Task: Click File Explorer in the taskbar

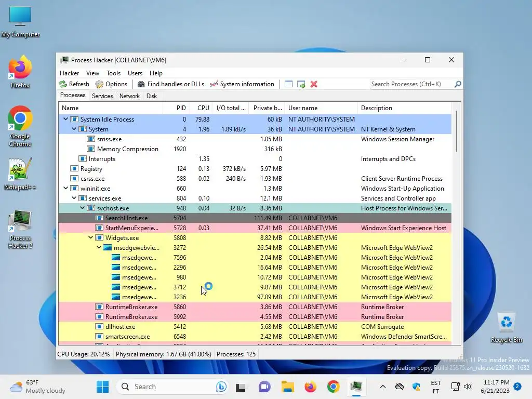Action: click(287, 387)
